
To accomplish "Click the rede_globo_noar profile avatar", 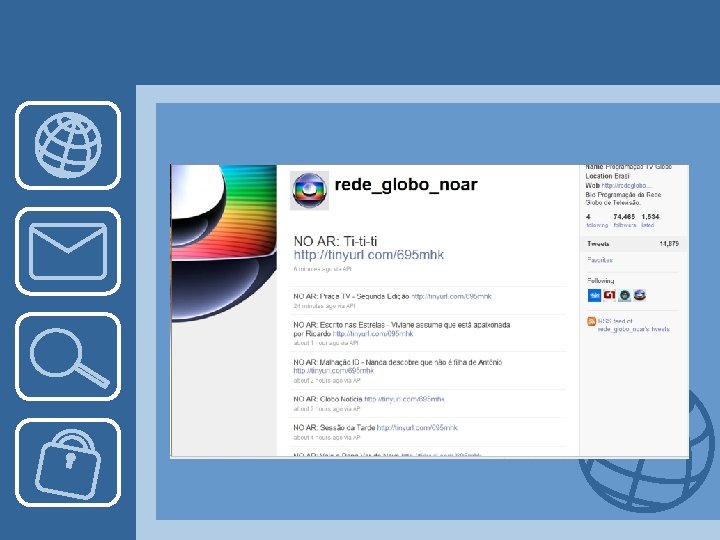I will [x=309, y=190].
